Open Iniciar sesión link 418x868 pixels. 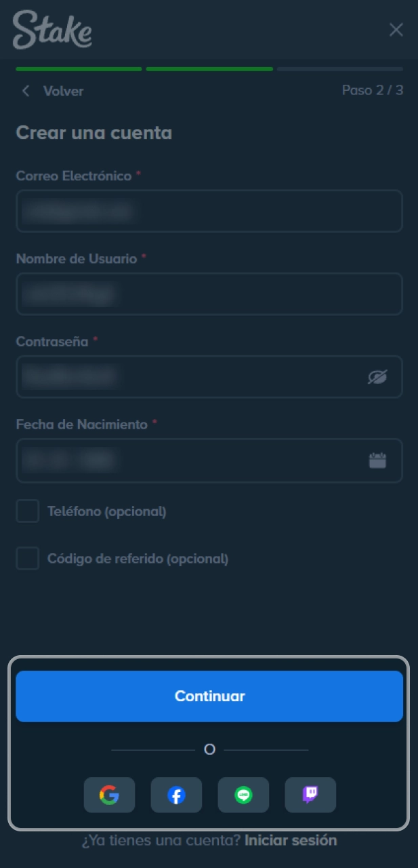(x=291, y=840)
